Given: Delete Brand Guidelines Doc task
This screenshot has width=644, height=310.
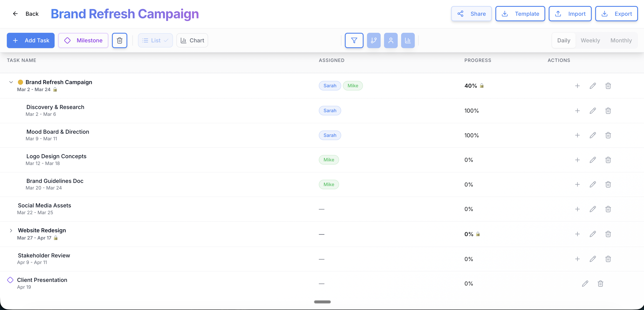Looking at the screenshot, I should click(x=608, y=184).
